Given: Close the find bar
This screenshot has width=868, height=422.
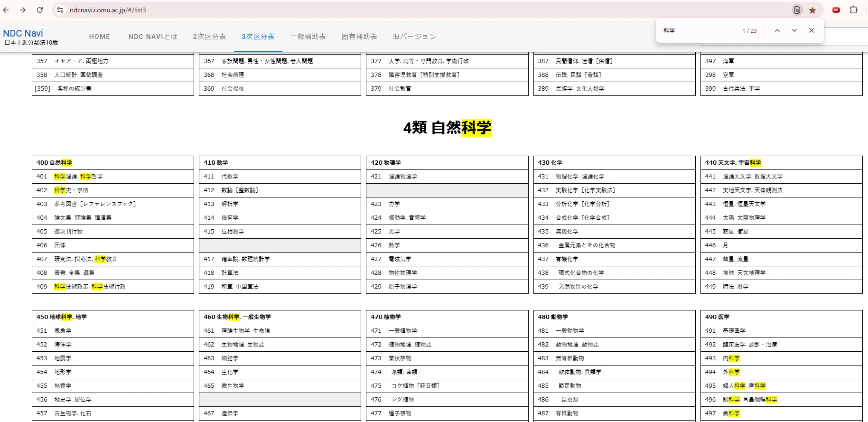Looking at the screenshot, I should pos(812,30).
